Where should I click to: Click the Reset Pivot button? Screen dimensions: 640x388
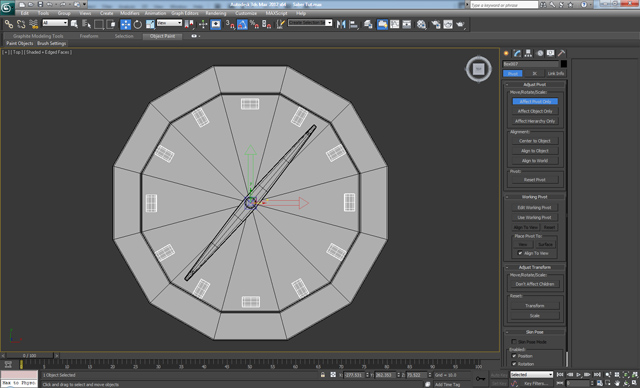pos(535,180)
